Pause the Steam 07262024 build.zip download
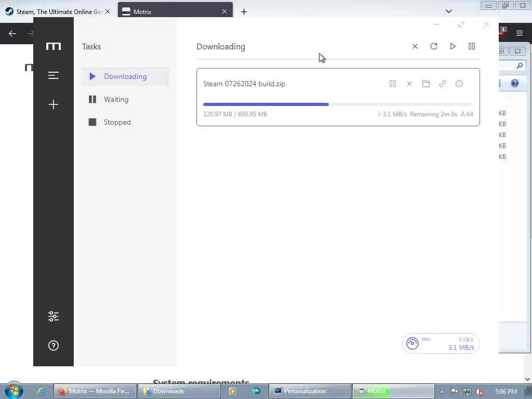 393,84
